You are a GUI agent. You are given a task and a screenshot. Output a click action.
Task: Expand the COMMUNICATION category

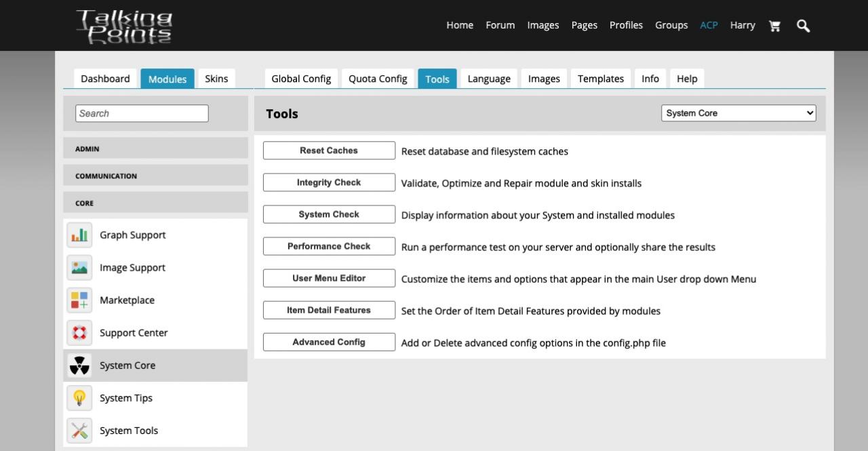coord(155,176)
